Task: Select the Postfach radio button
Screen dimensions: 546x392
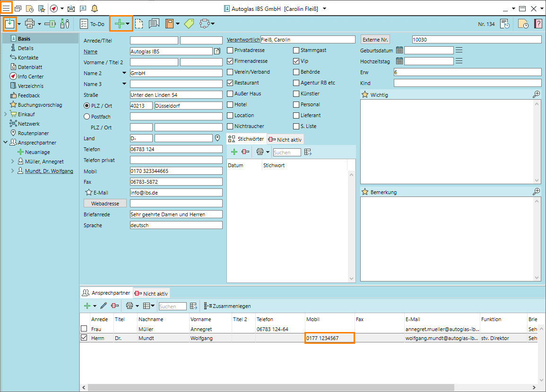Action: tap(87, 116)
